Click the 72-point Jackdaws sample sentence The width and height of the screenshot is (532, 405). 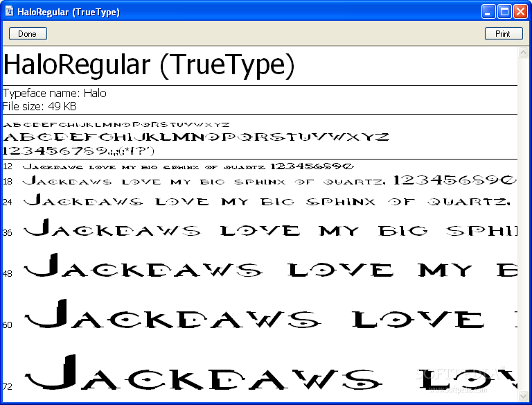270,372
